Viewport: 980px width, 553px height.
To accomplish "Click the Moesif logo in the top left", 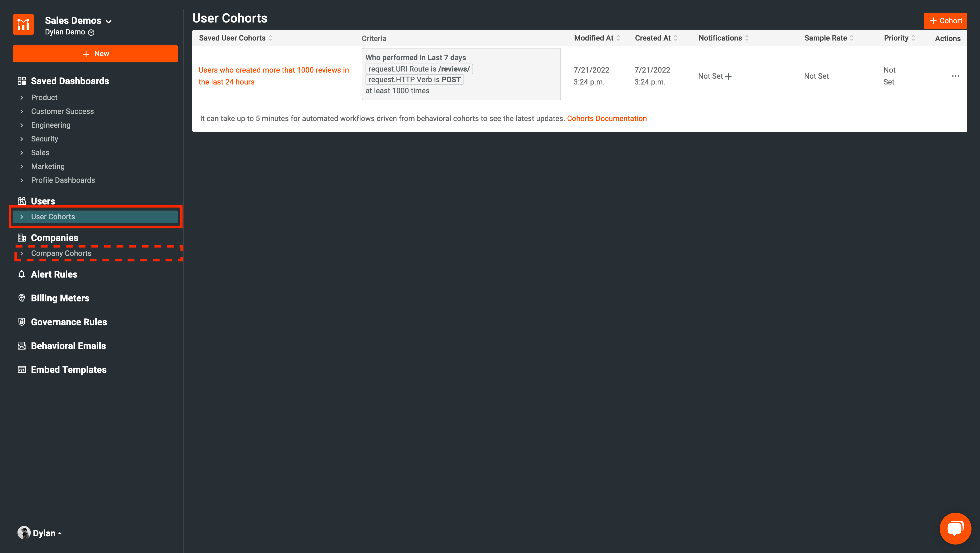I will [x=23, y=24].
